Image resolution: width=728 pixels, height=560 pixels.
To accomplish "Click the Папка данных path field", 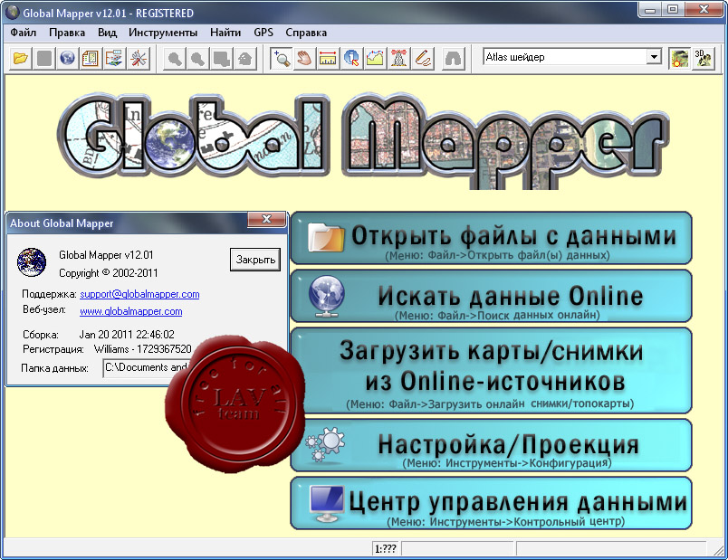I will 145,368.
